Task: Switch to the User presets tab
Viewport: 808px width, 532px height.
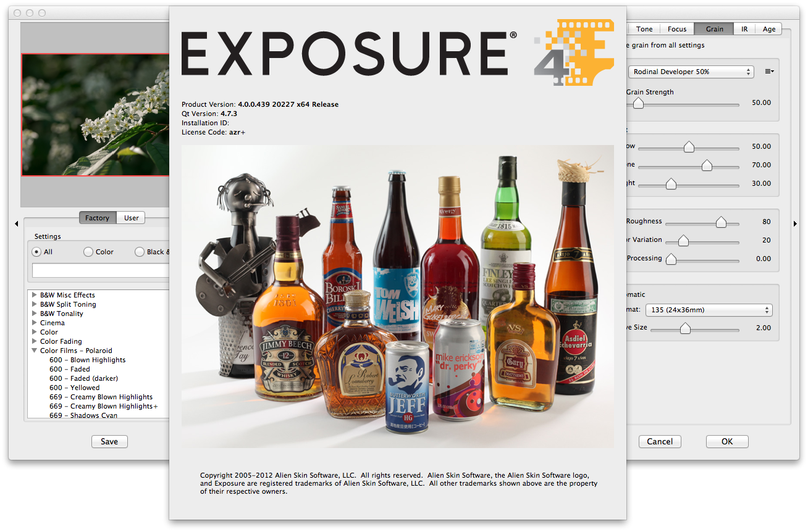Action: [x=131, y=218]
